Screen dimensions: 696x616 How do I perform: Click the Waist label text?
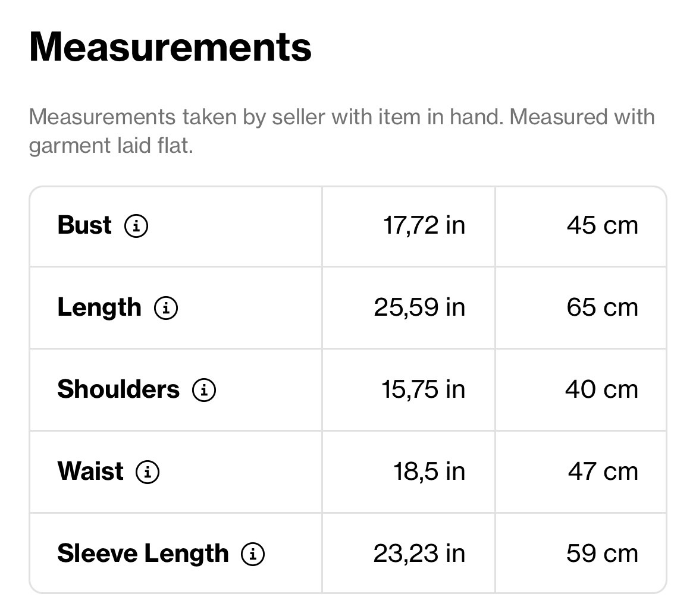(90, 472)
